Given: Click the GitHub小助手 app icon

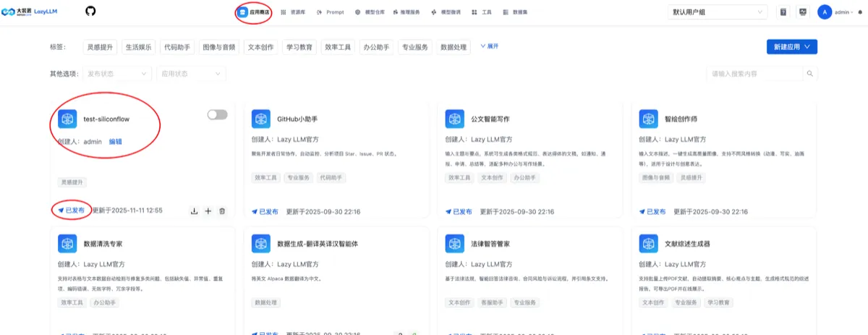Looking at the screenshot, I should point(261,119).
